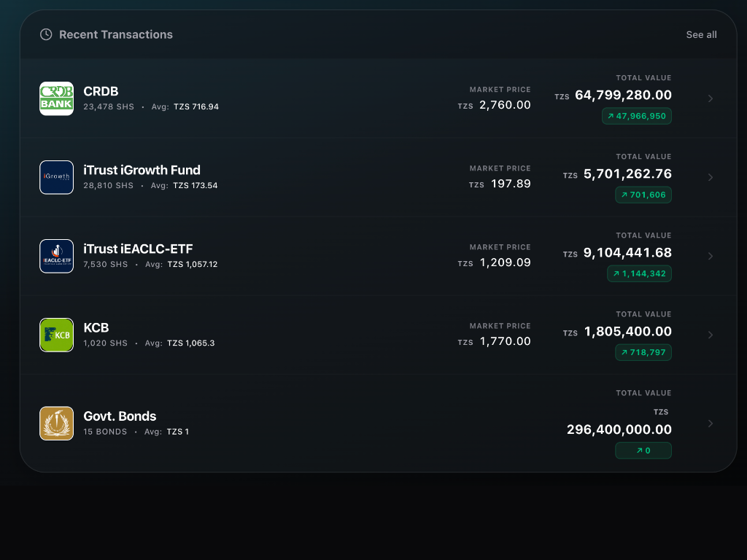Click the Govt. Bonds emblem icon

(x=56, y=424)
